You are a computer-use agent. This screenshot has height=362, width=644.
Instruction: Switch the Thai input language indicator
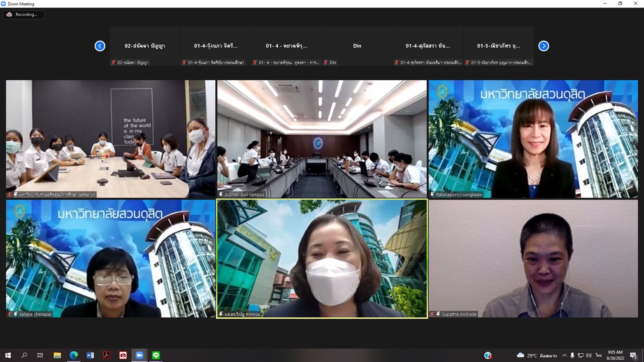(599, 355)
